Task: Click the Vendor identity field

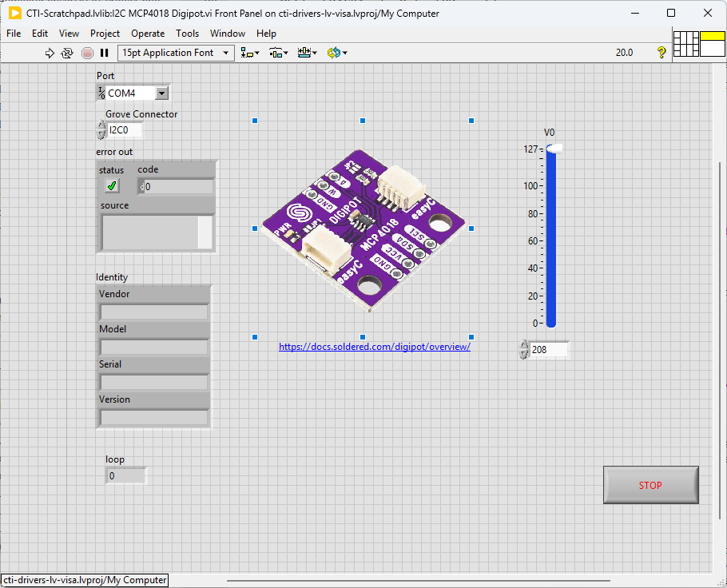Action: [154, 312]
